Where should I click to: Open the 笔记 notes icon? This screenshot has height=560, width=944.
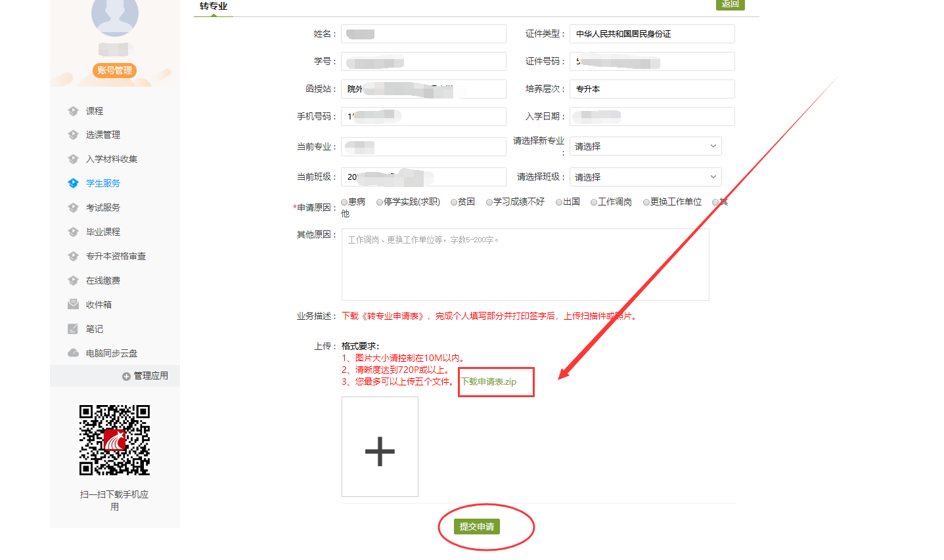point(73,329)
